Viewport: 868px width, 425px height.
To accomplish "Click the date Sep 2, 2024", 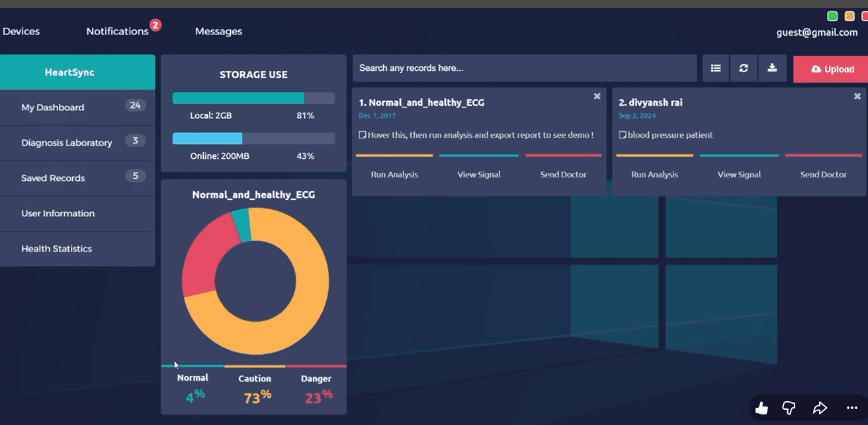I will (x=637, y=115).
